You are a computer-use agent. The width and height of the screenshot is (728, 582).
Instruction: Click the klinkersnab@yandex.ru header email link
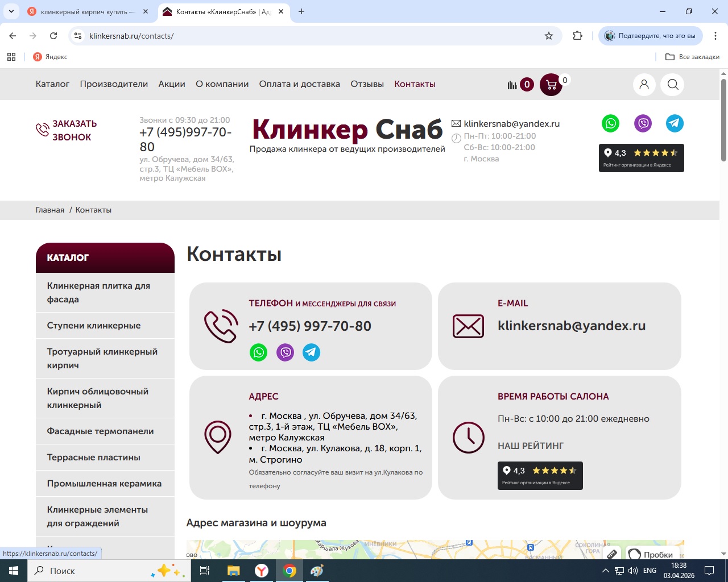(512, 123)
